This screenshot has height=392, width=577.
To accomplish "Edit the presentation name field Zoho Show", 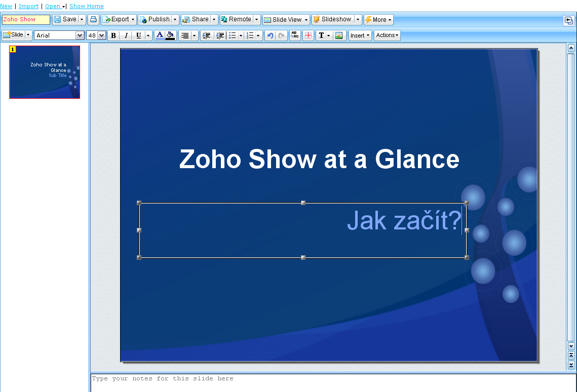I will point(26,19).
